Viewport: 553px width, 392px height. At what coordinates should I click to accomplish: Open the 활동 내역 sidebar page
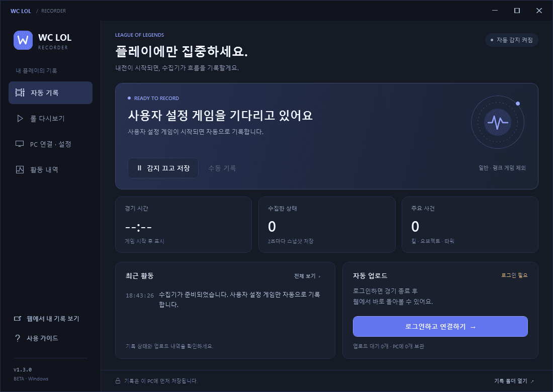point(50,169)
